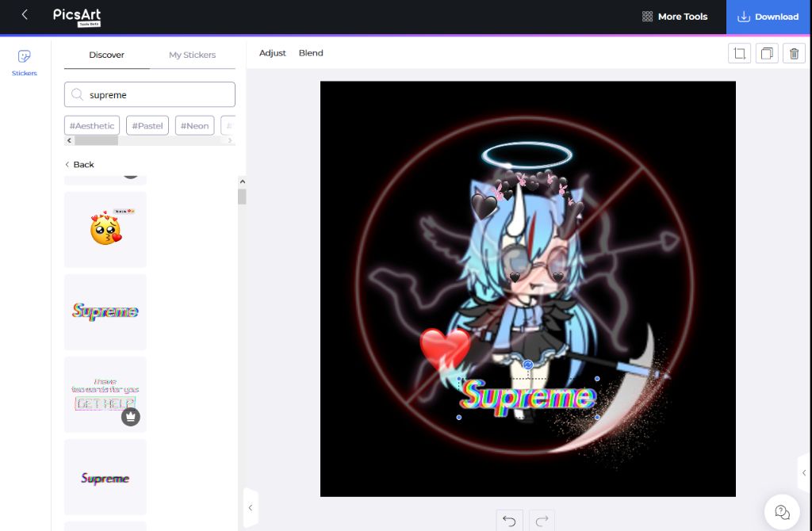Switch to the Discover tab

pos(107,55)
